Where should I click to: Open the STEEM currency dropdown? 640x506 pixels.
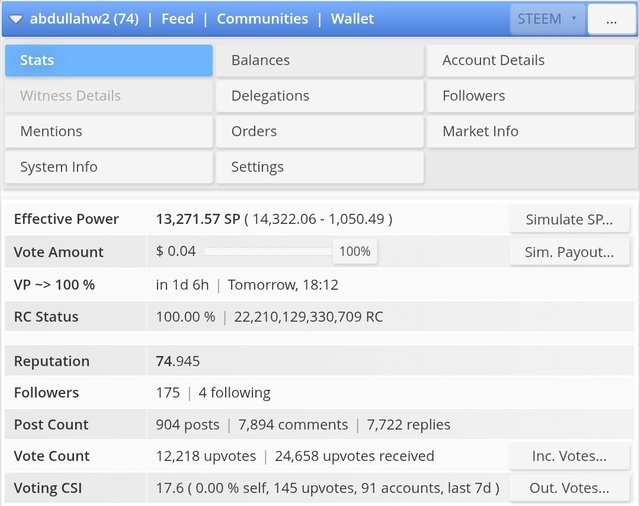pos(547,19)
